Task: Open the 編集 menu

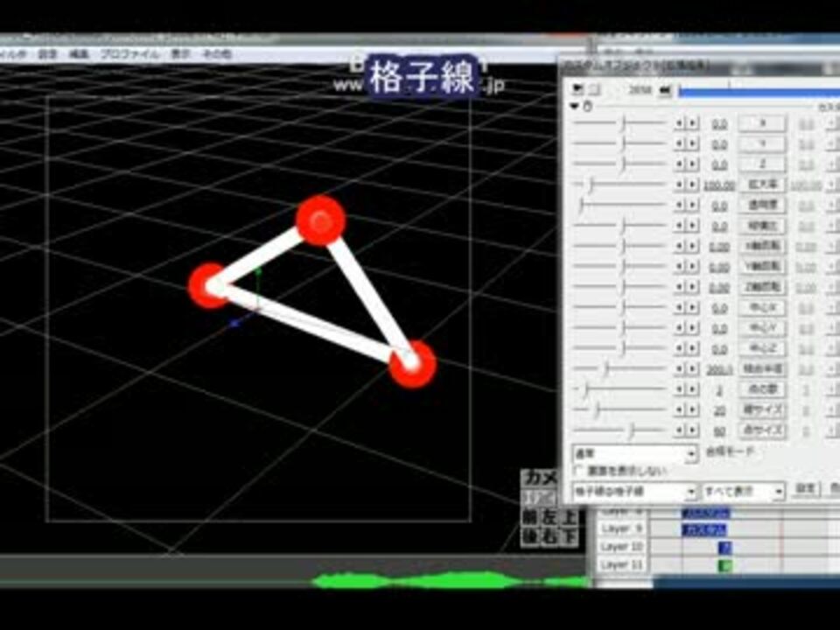Action: tap(79, 54)
